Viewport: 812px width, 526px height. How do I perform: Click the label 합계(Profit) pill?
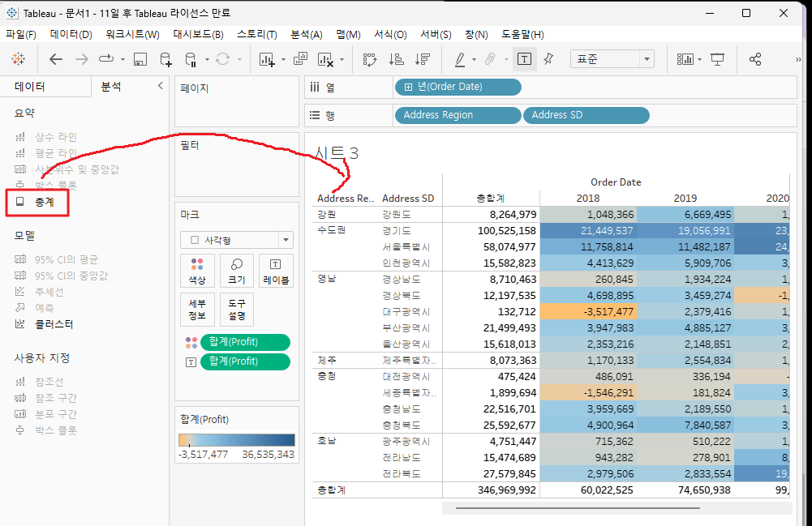point(245,361)
